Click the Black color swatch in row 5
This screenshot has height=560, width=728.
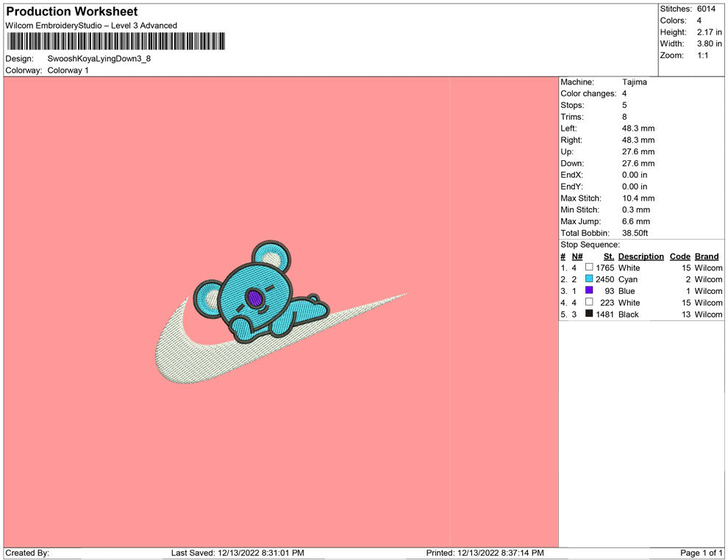(x=589, y=314)
